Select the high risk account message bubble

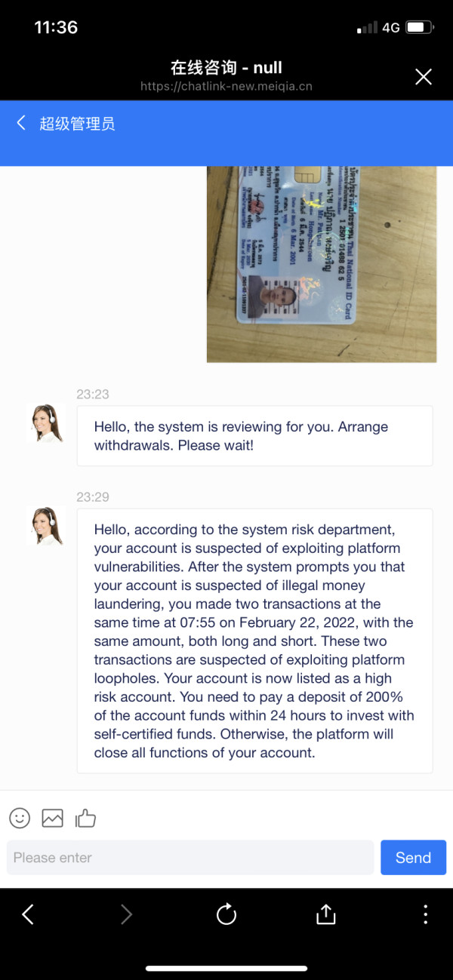(254, 641)
